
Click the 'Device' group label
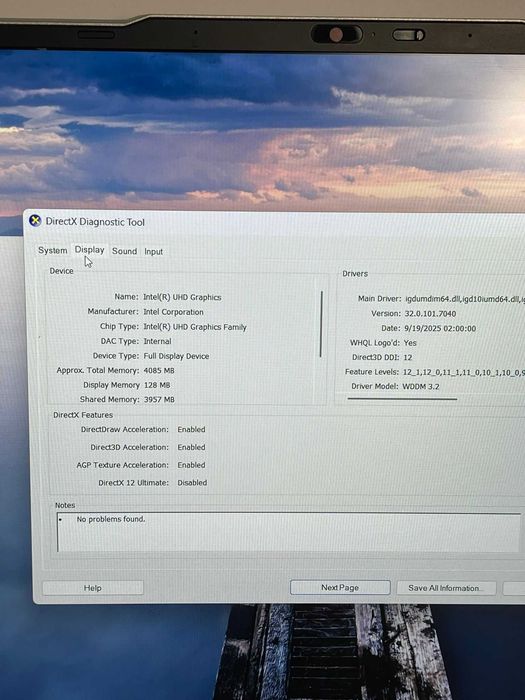click(61, 271)
